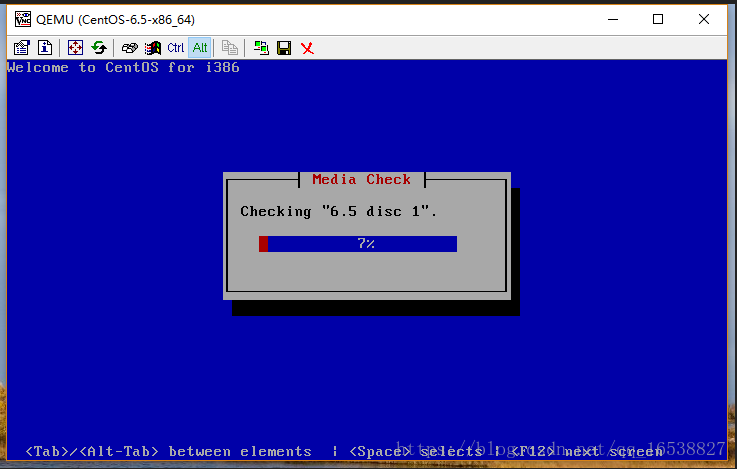Save connection info with floppy disk icon
The image size is (737, 469).
[284, 47]
